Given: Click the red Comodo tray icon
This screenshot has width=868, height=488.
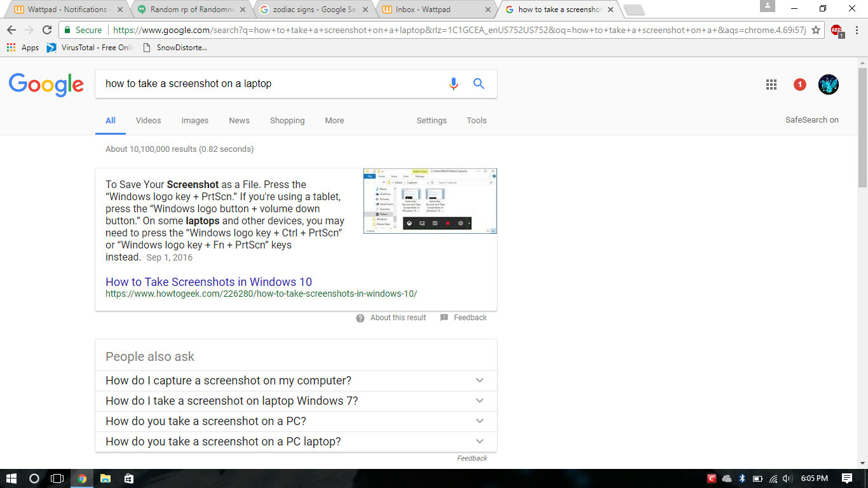Looking at the screenshot, I should 712,478.
